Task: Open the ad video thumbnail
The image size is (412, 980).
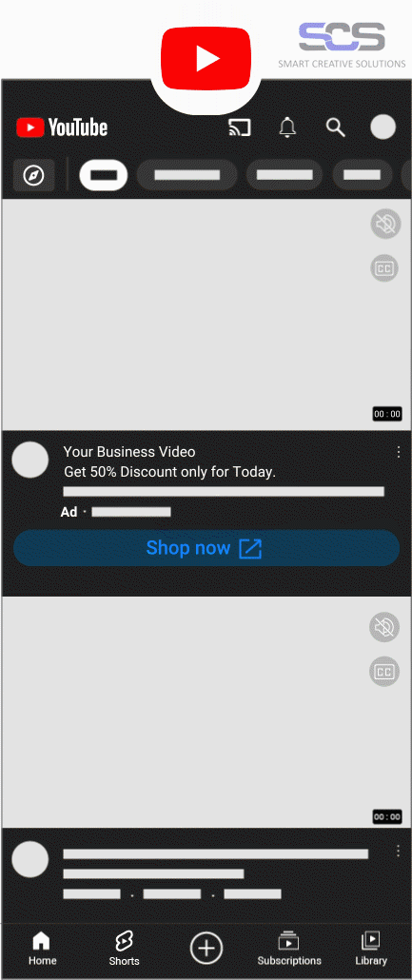Action: pos(206,314)
